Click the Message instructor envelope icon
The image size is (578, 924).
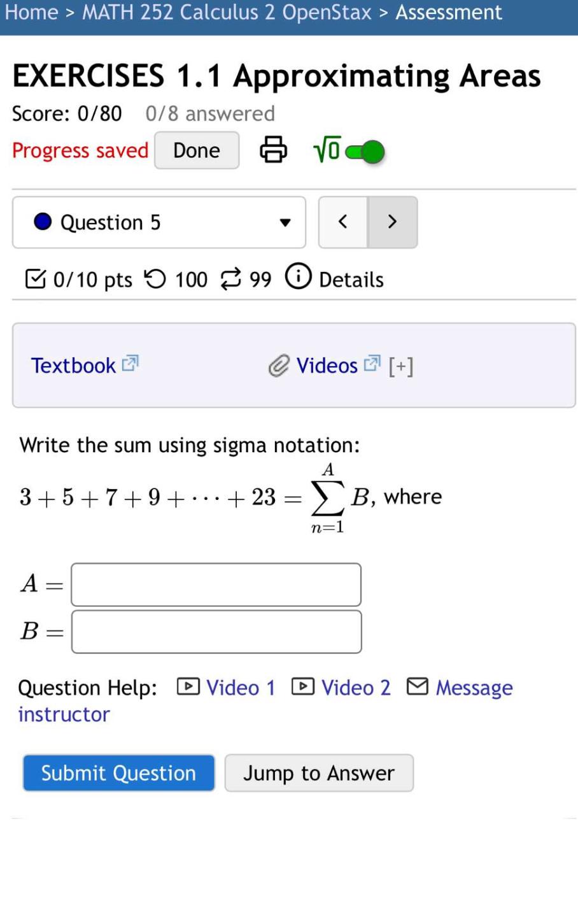(x=418, y=686)
